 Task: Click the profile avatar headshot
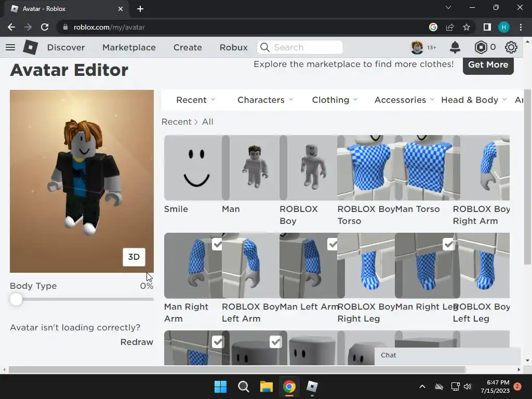(x=417, y=47)
